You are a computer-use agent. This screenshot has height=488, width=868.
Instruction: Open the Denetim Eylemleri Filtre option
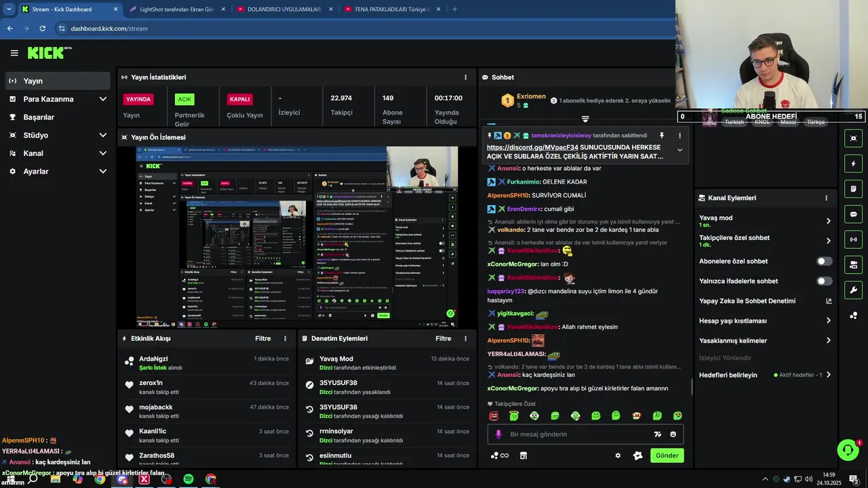coord(443,338)
